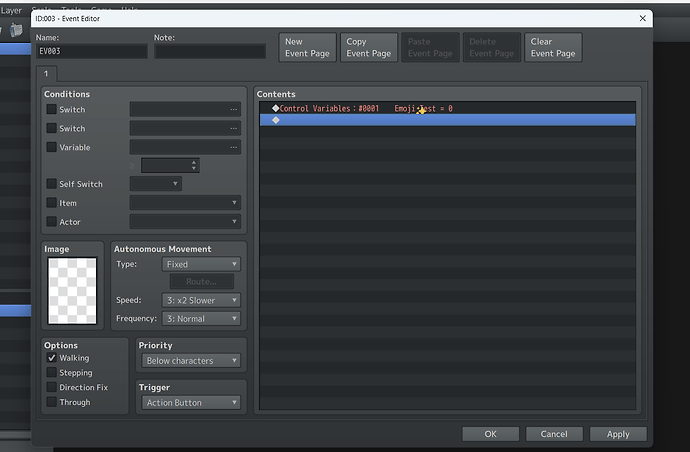This screenshot has height=452, width=690.
Task: Close the Event Editor window
Action: 642,18
